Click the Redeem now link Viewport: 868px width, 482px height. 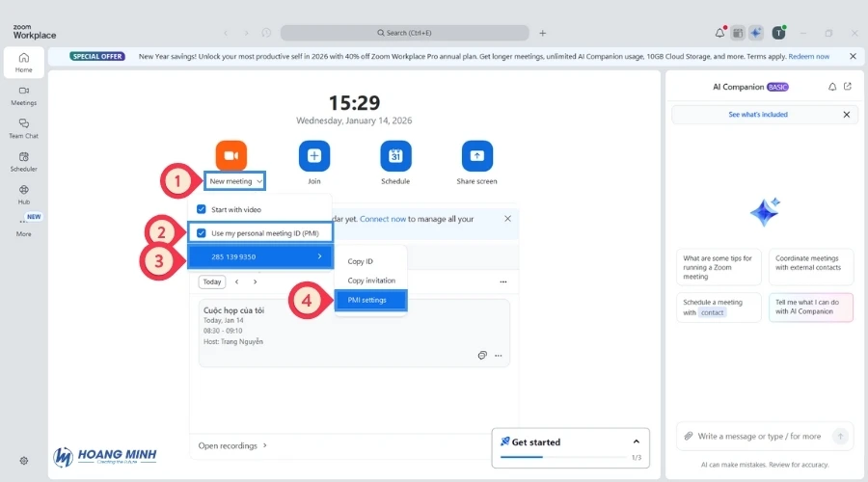[x=808, y=56]
